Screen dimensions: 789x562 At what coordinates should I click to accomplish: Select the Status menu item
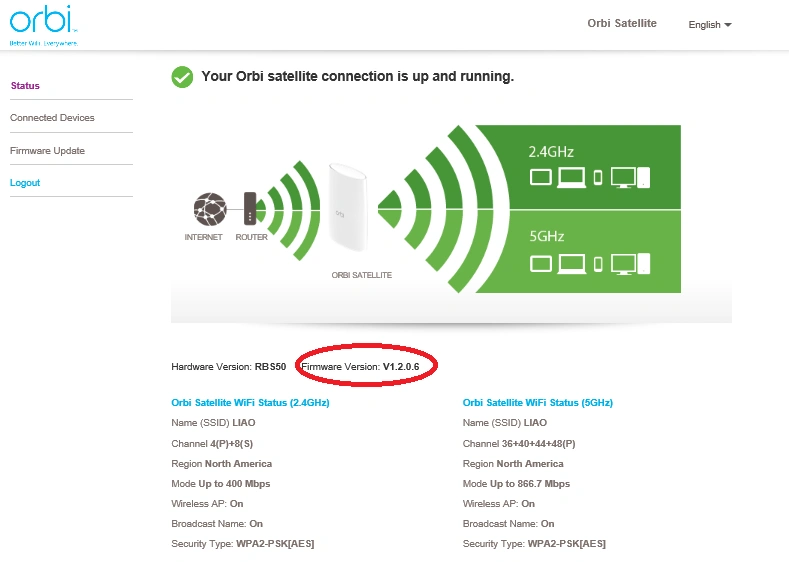25,86
